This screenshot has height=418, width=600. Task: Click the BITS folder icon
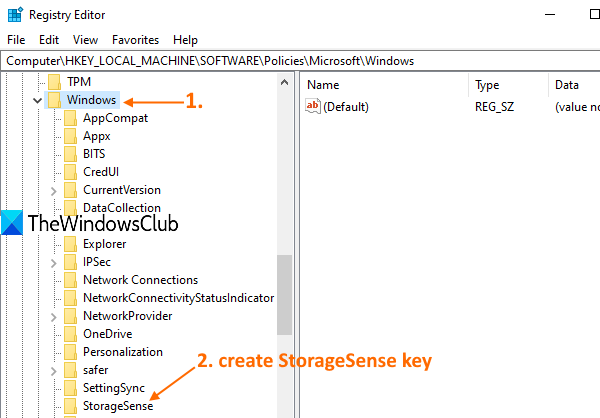point(70,154)
